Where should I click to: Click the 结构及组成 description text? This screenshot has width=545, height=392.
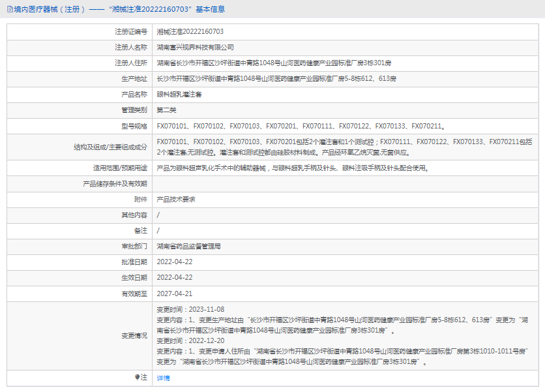pos(344,147)
